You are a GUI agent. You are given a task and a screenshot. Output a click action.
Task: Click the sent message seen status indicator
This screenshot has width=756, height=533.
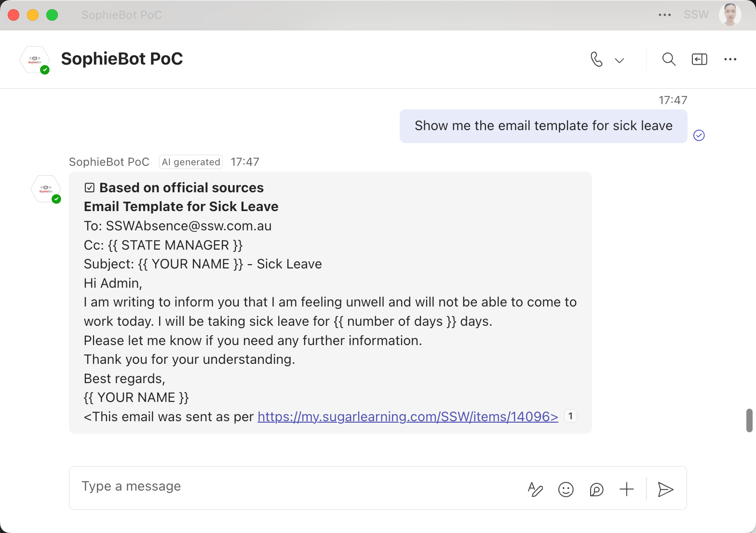699,135
